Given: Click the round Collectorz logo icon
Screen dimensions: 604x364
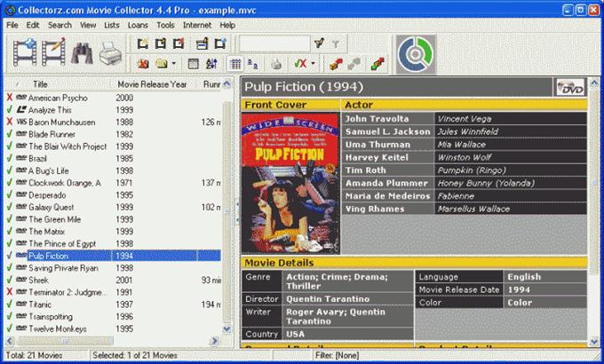Looking at the screenshot, I should [x=414, y=55].
